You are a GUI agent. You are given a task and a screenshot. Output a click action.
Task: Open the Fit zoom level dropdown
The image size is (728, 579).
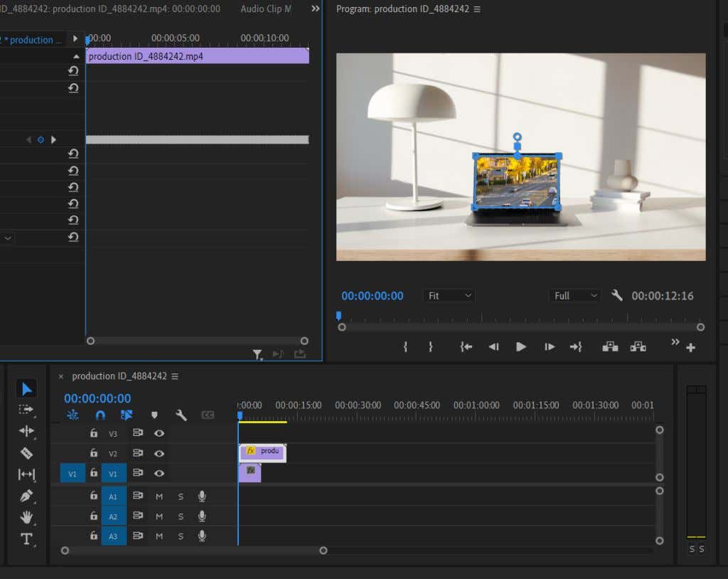pyautogui.click(x=449, y=295)
